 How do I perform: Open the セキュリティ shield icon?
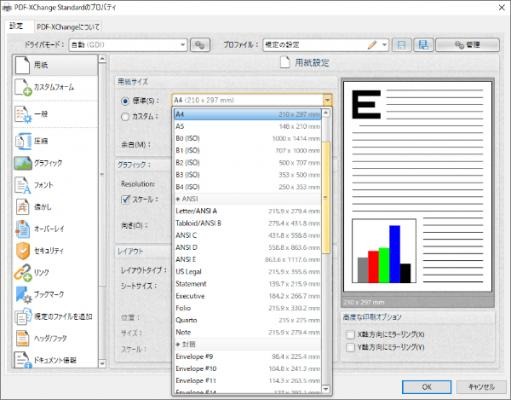[23, 251]
